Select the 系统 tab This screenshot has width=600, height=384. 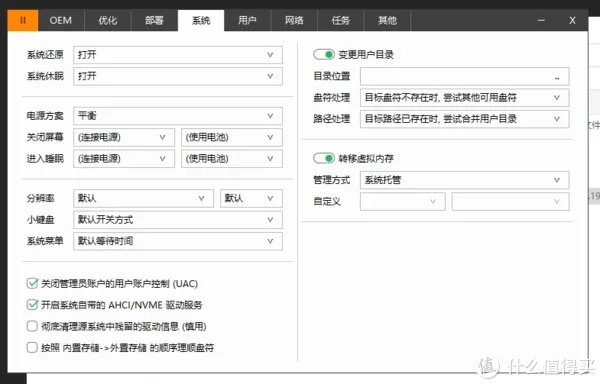tap(201, 20)
